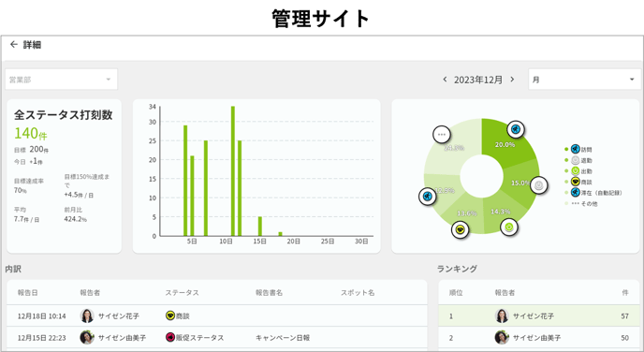Viewport: 644px width, 352px height.
Task: Click the 滞在 icon on the 12.9% segment
Action: (x=428, y=197)
